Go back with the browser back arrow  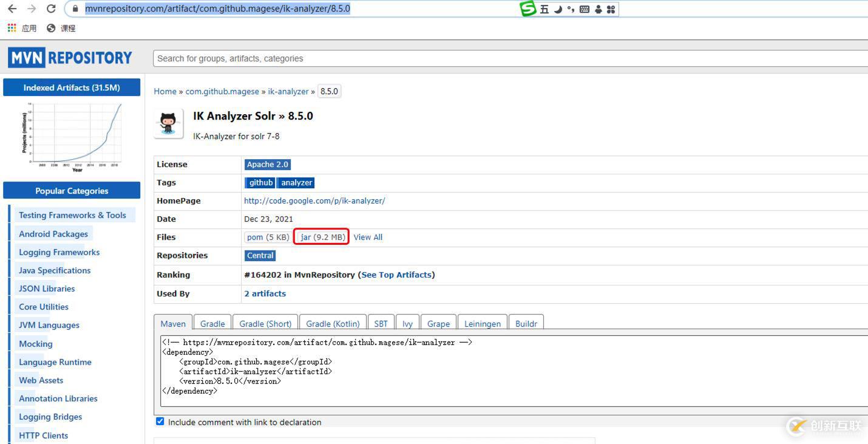[12, 9]
